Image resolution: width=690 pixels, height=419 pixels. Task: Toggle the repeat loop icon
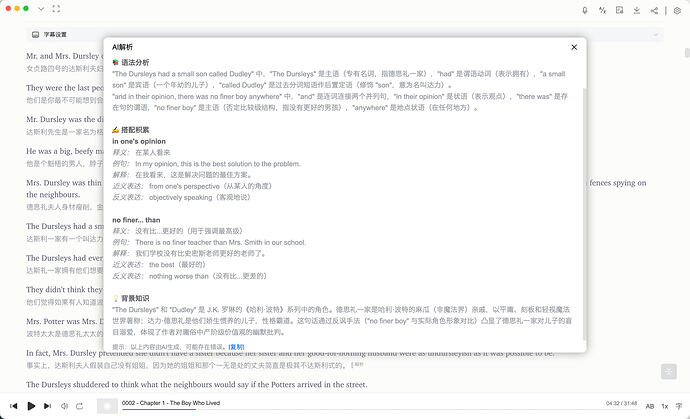point(80,406)
